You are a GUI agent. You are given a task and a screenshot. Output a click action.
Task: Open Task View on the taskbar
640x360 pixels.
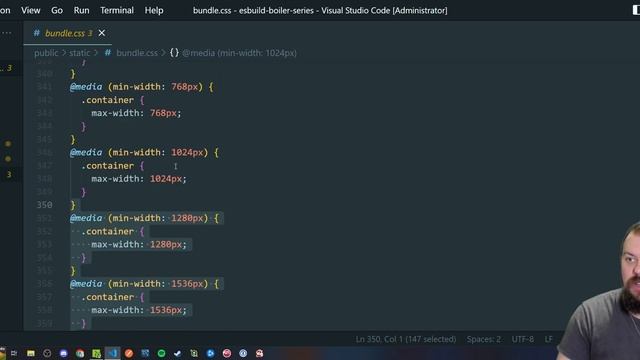(14, 353)
